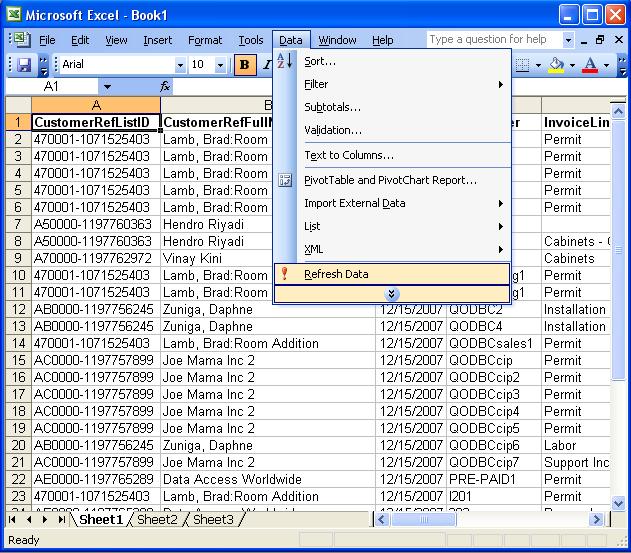Switch to Sheet3 tab

tap(213, 520)
